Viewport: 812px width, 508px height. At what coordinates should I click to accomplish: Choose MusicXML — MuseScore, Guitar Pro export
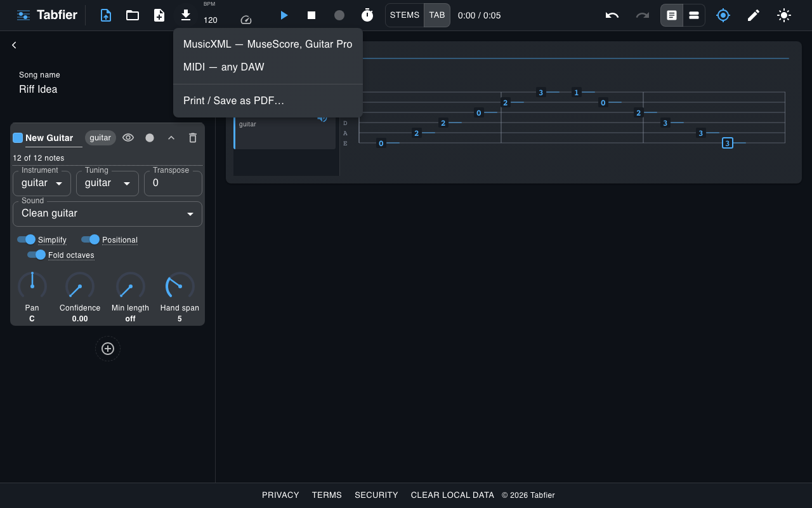[x=268, y=44]
